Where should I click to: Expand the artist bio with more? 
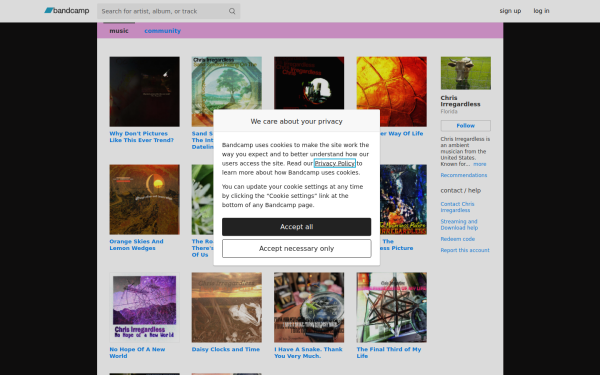[479, 164]
